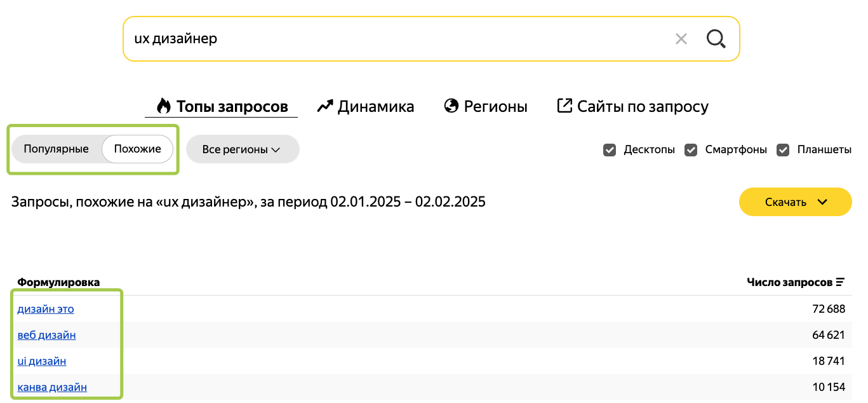Uncheck the Смартфоны checkbox
868x403 pixels.
(x=690, y=149)
